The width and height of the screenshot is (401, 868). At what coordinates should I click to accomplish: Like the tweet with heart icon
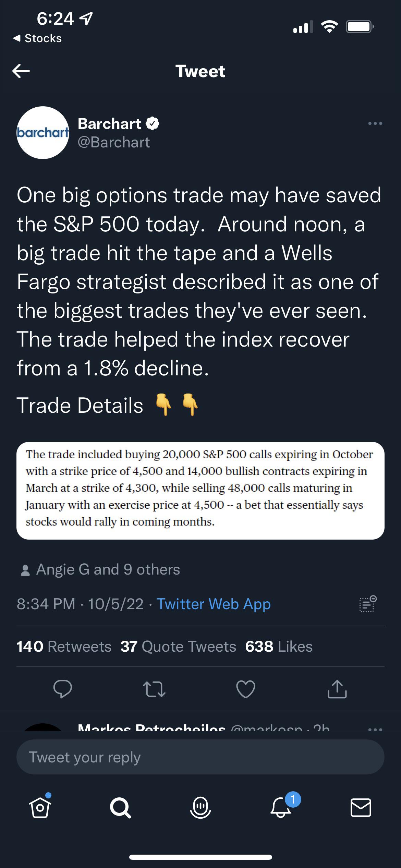pos(246,689)
